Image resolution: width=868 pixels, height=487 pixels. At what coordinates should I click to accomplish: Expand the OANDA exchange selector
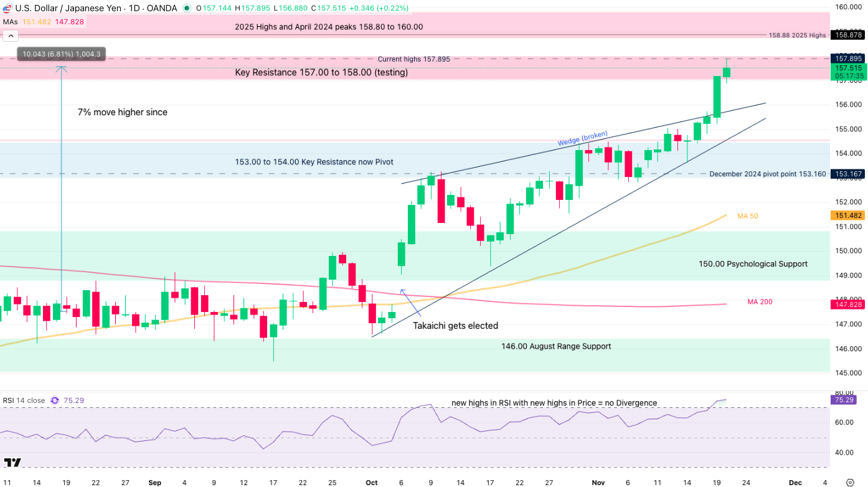tap(163, 8)
